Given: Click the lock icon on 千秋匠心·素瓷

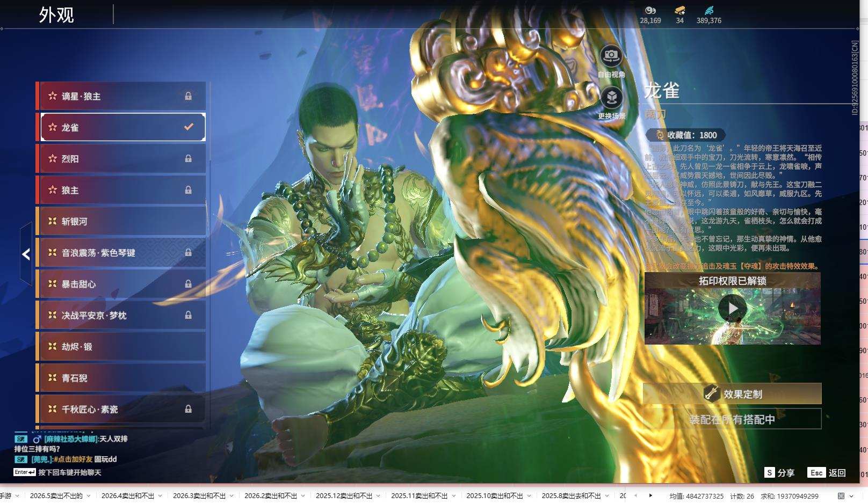Looking at the screenshot, I should (x=189, y=409).
